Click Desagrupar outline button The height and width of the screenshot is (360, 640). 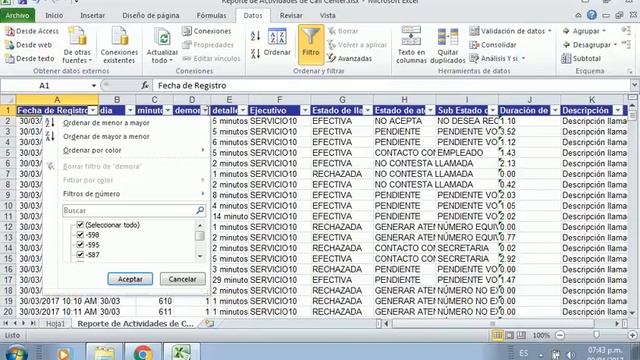click(589, 45)
